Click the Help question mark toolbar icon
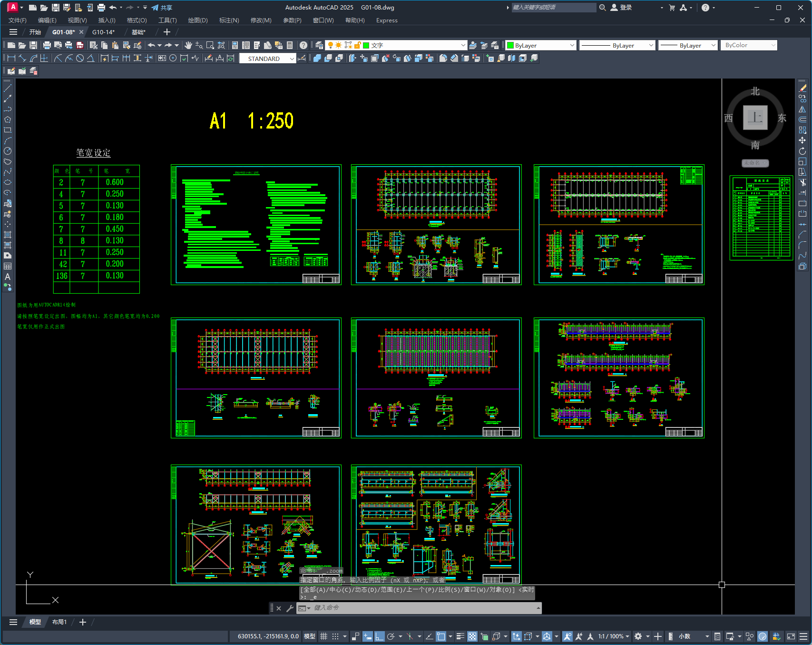Image resolution: width=812 pixels, height=645 pixels. pos(303,45)
